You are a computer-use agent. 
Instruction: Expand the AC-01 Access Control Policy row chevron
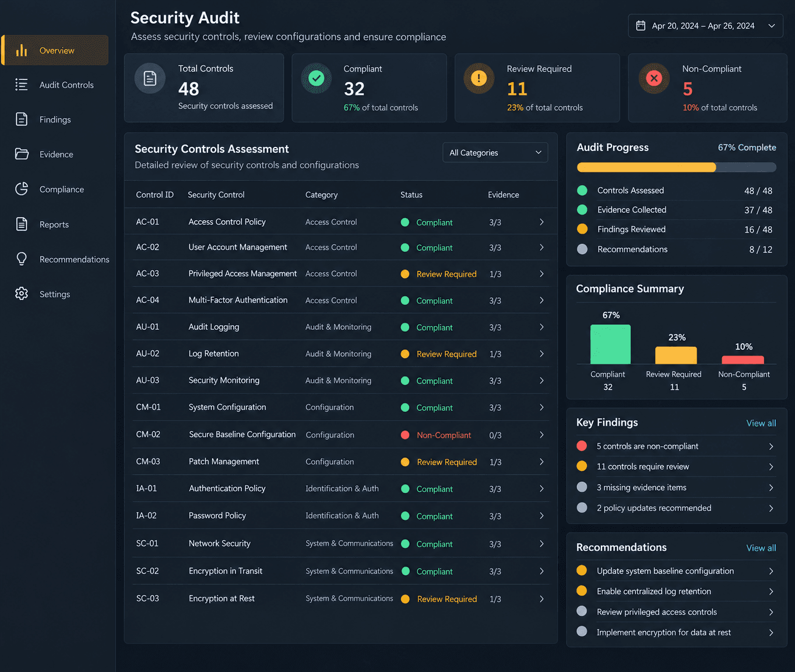pyautogui.click(x=541, y=222)
